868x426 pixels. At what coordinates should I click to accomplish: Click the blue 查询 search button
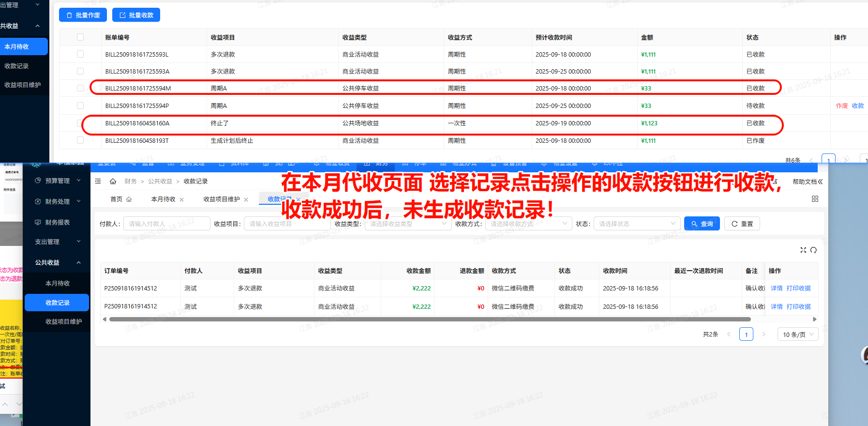click(702, 224)
